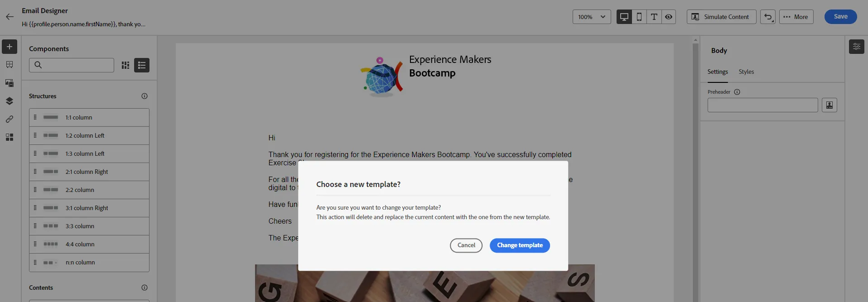Select desktop preview mode

pyautogui.click(x=624, y=17)
